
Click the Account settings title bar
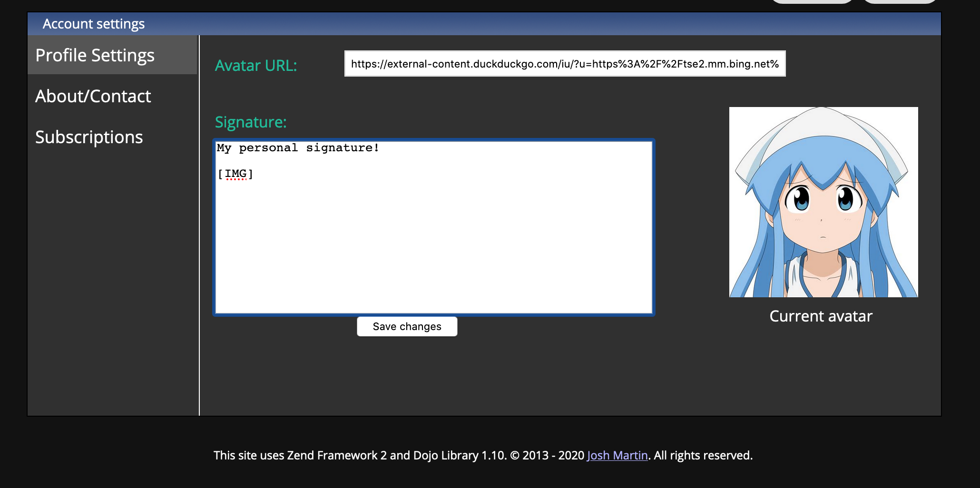(x=93, y=23)
